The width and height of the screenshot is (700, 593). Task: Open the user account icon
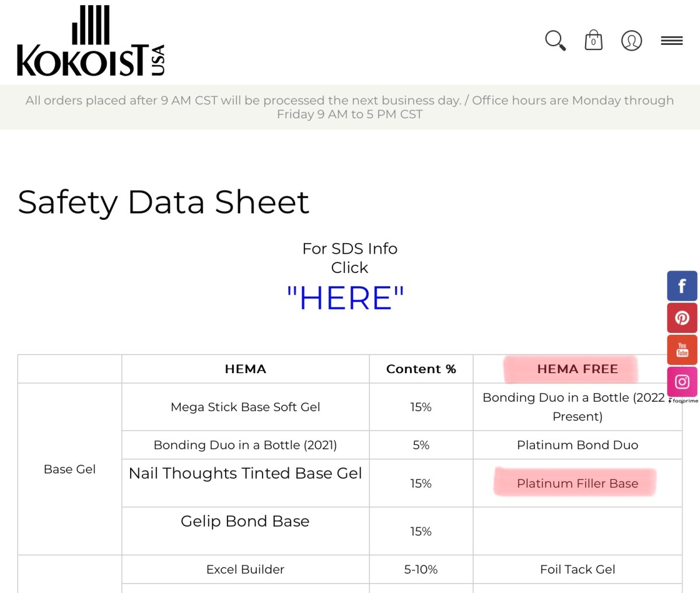point(631,41)
